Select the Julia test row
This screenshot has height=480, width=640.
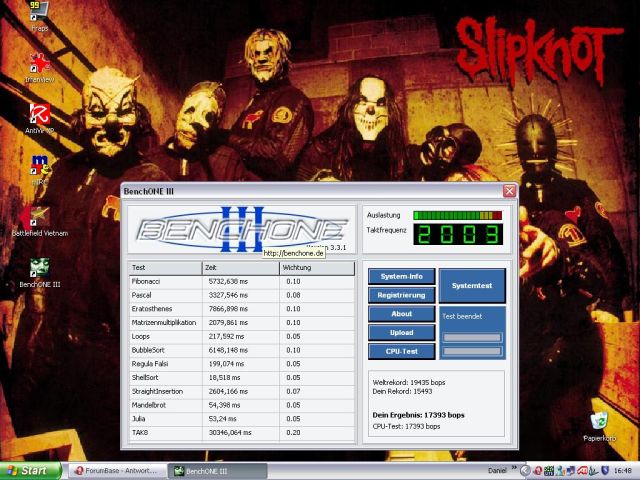click(242, 419)
